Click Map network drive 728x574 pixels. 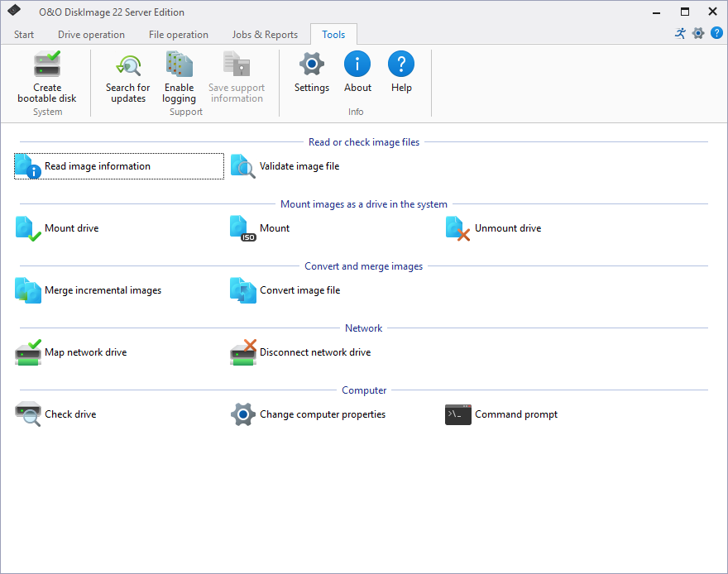pyautogui.click(x=85, y=352)
